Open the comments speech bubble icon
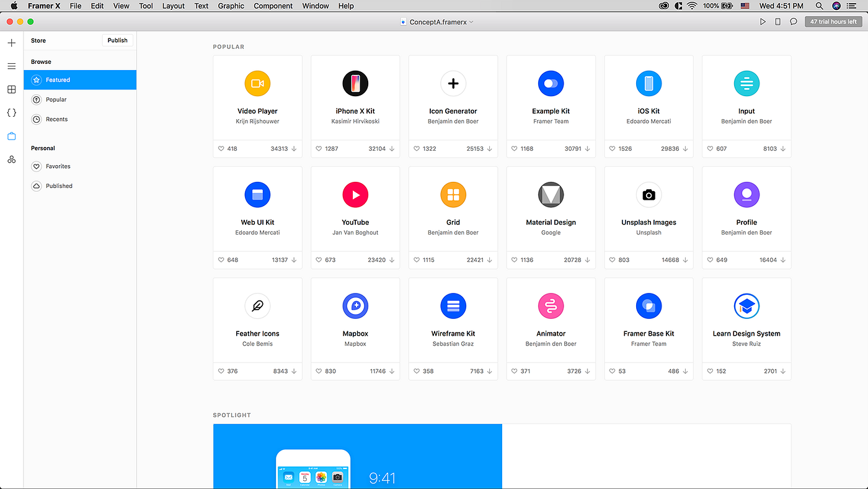 pos(793,22)
